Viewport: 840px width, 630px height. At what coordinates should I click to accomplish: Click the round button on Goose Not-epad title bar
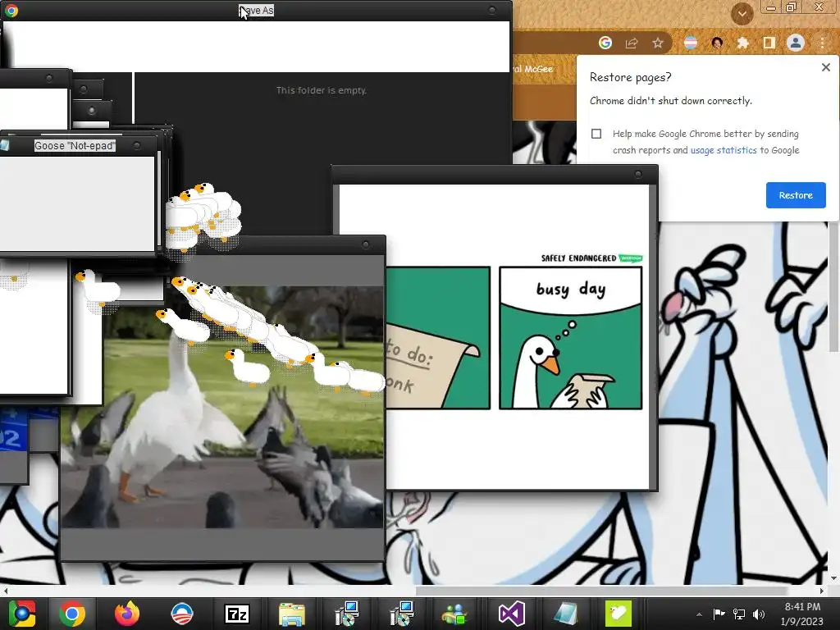click(x=137, y=146)
